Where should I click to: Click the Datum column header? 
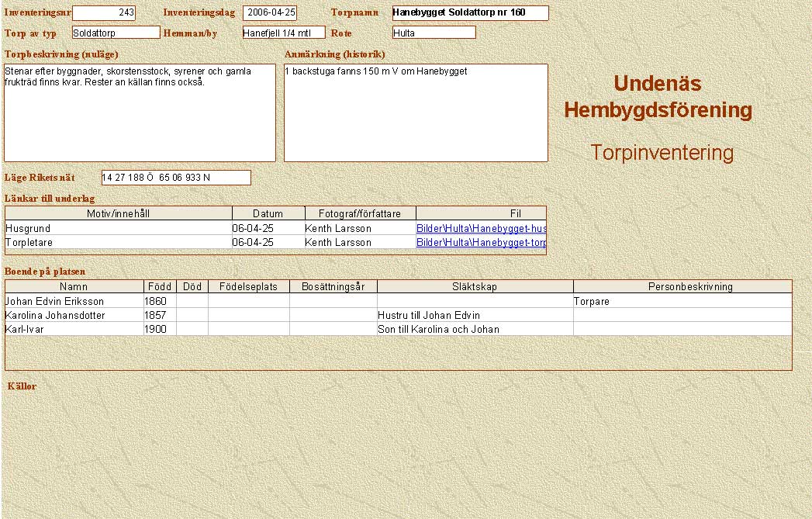coord(268,213)
